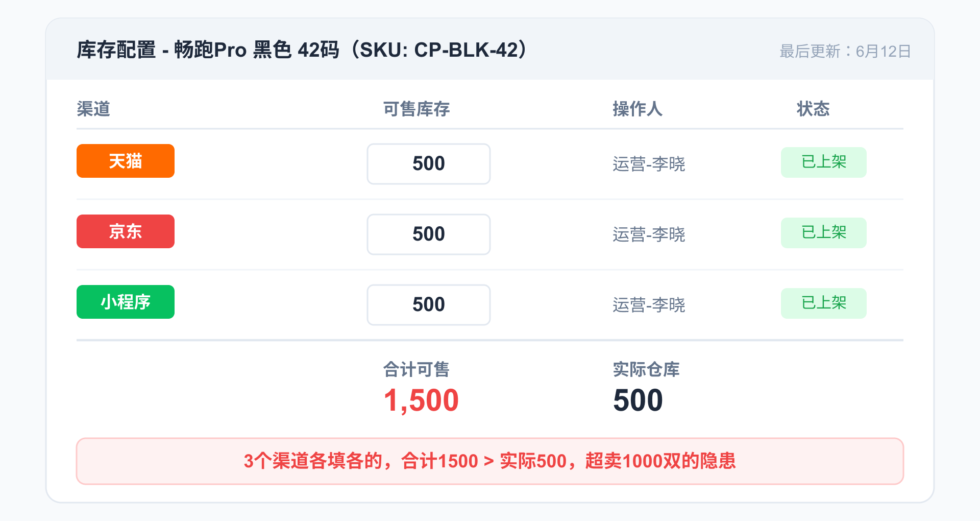Focus the 小程序 sellable stock input

428,305
